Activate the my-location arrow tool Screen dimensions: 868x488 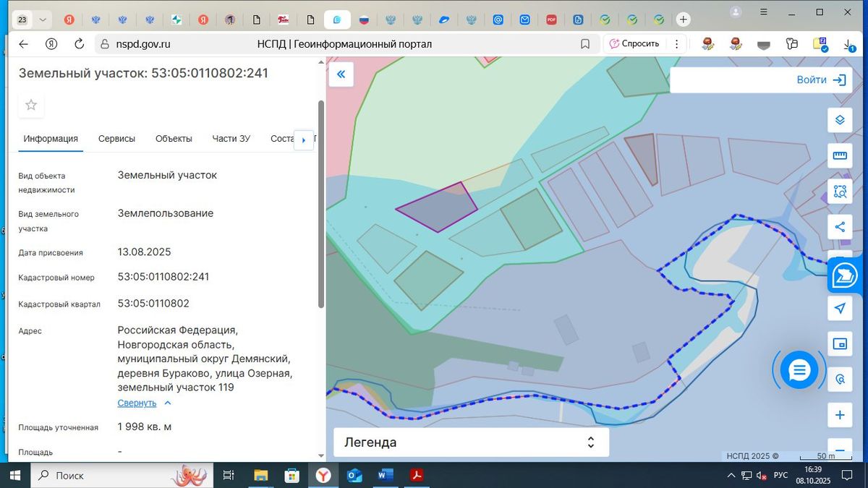click(x=840, y=308)
